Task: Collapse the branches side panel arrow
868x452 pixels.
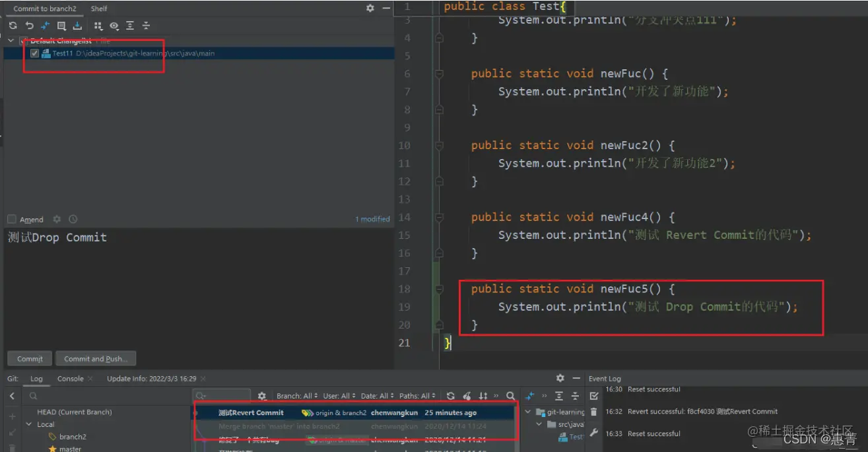Action: click(12, 396)
